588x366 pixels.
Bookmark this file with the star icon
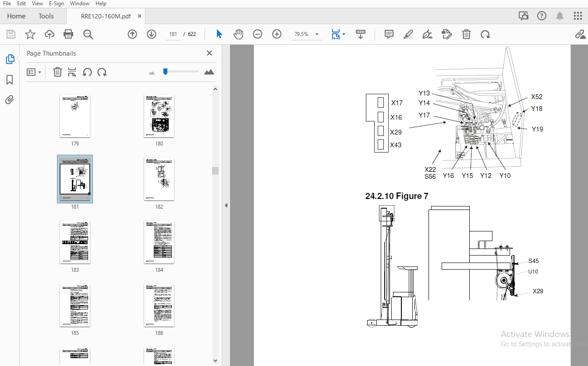click(x=30, y=34)
